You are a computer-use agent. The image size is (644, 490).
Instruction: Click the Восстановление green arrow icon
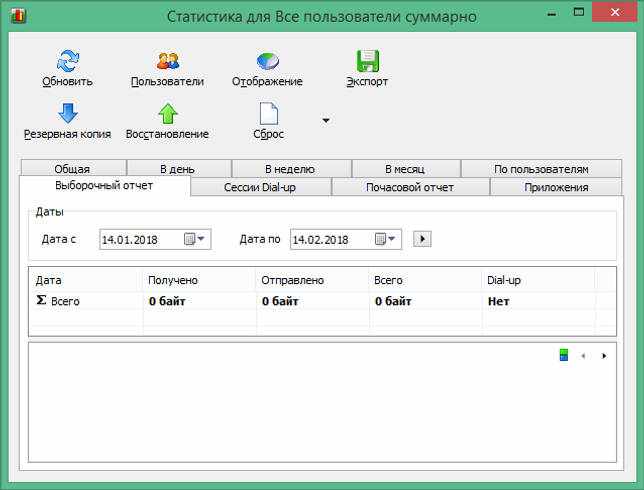tap(168, 113)
